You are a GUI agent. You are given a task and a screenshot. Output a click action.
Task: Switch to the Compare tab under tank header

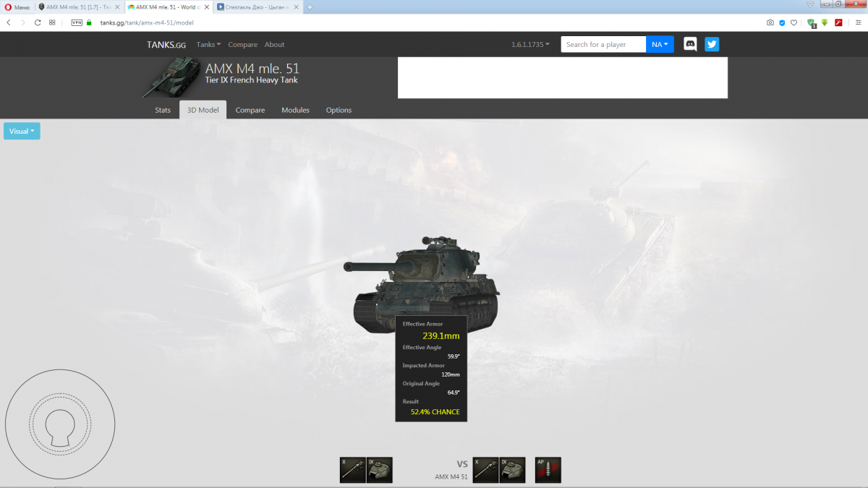click(250, 110)
